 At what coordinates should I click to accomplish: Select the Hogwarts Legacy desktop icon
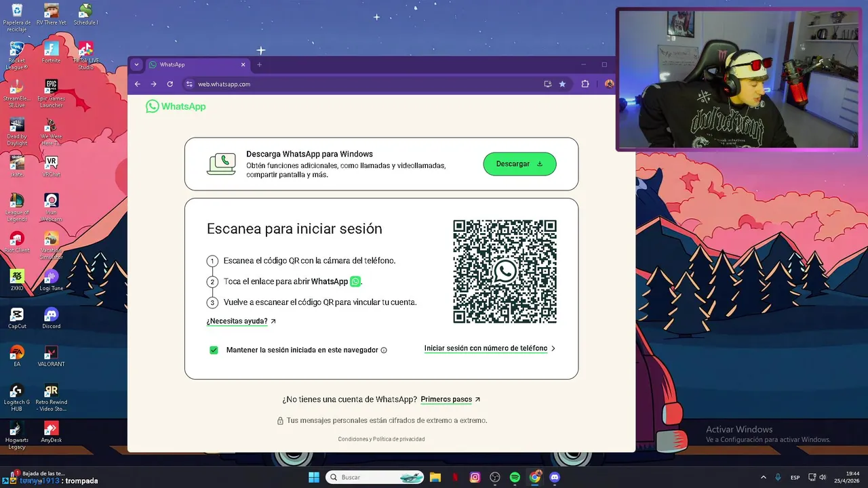click(17, 435)
